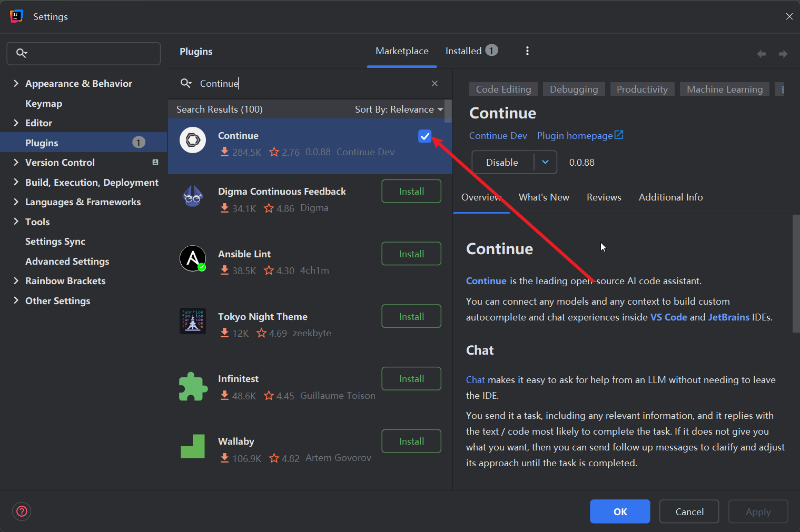
Task: Select Keymap in settings tree
Action: [x=44, y=103]
